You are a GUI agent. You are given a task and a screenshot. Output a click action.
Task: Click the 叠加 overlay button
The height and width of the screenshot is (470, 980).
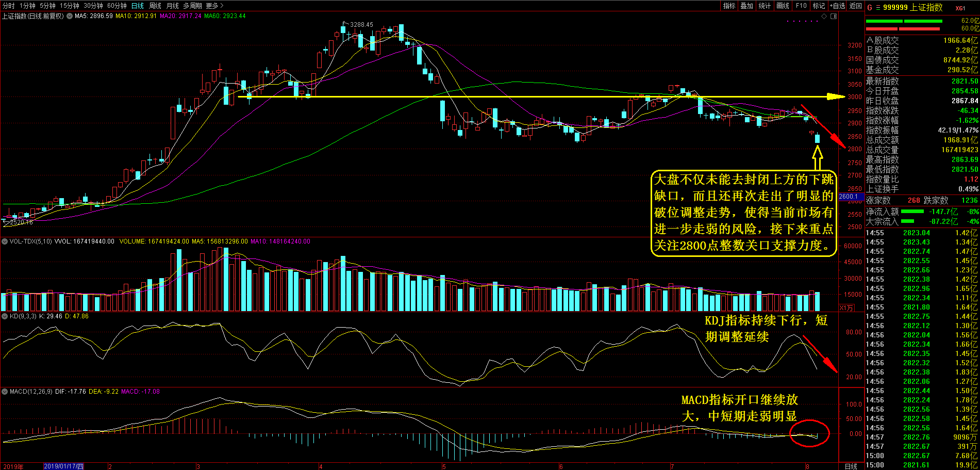click(x=747, y=6)
